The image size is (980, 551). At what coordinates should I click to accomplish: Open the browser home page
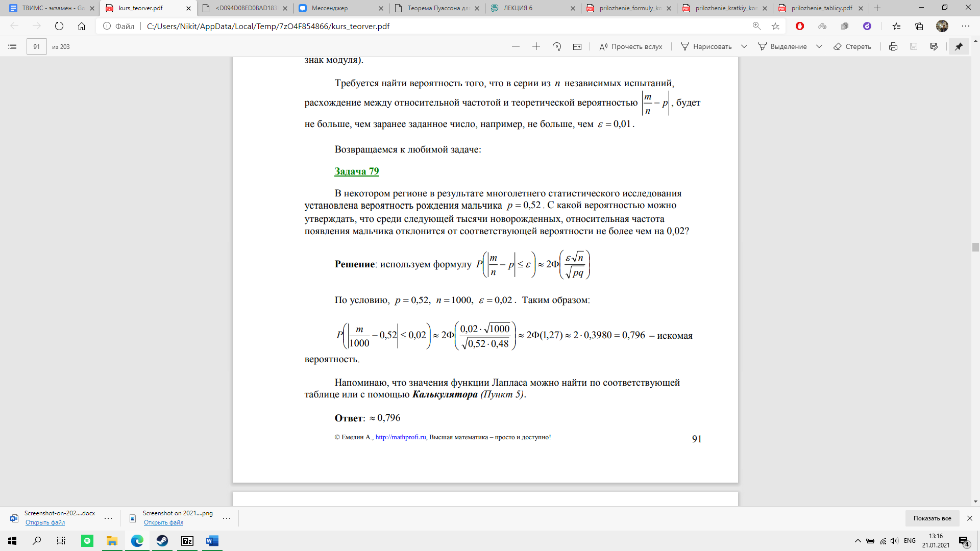click(82, 26)
